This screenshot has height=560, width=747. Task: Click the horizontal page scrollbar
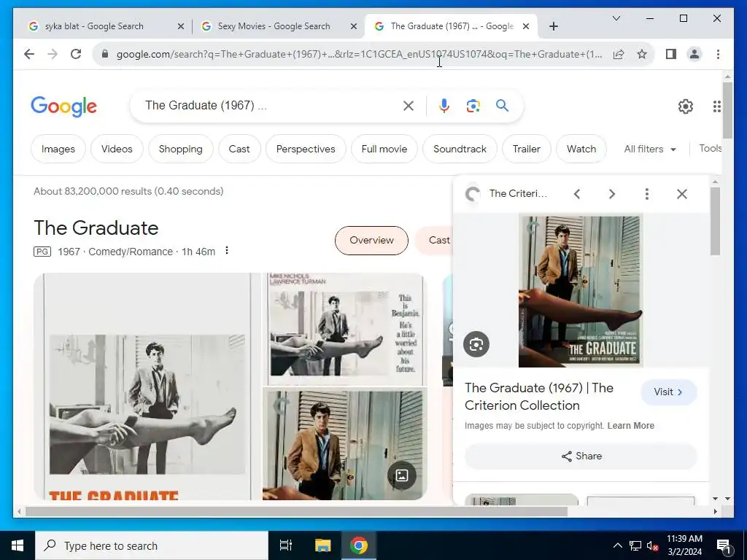coord(296,512)
